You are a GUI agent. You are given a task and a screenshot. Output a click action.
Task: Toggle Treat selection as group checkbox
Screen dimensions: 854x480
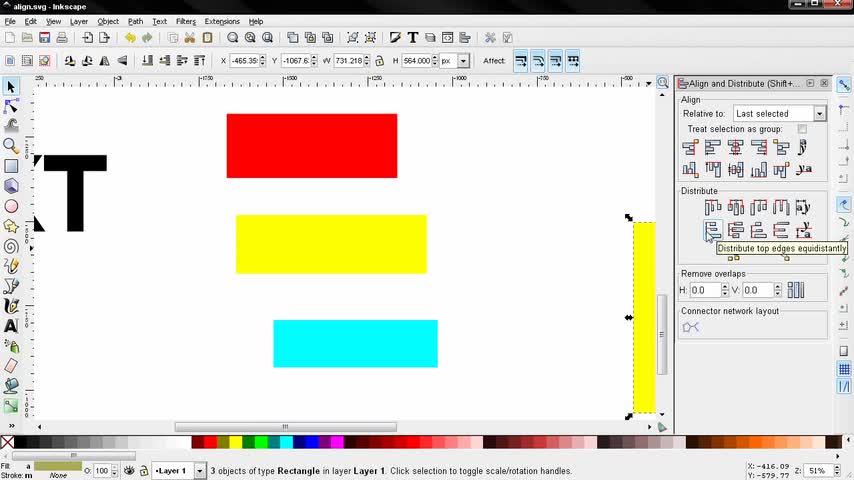pos(802,129)
